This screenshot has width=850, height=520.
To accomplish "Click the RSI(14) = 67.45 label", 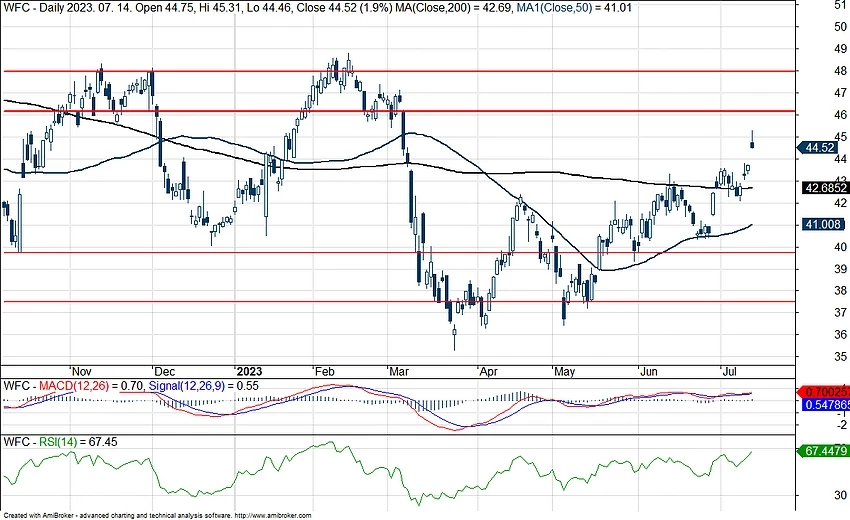I will [78, 442].
